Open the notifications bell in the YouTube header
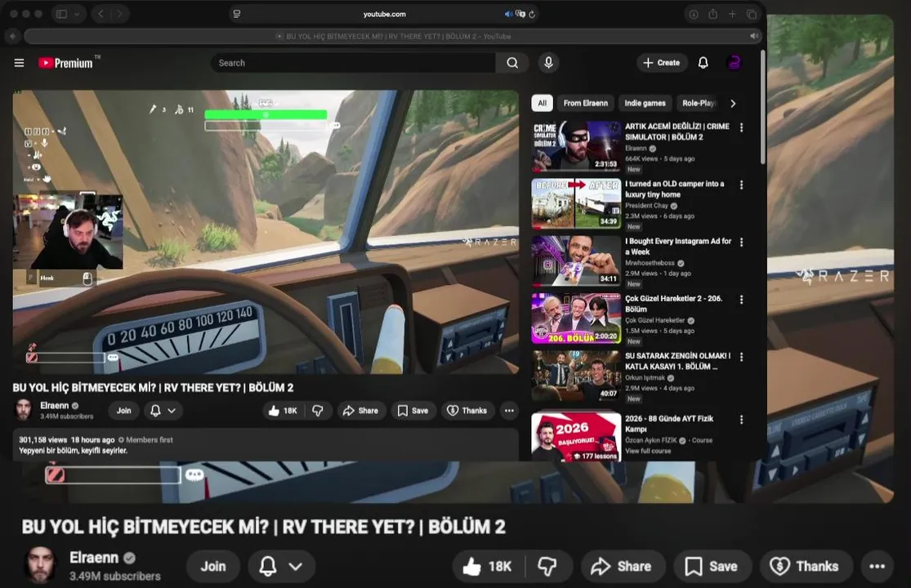The width and height of the screenshot is (911, 588). click(x=703, y=63)
